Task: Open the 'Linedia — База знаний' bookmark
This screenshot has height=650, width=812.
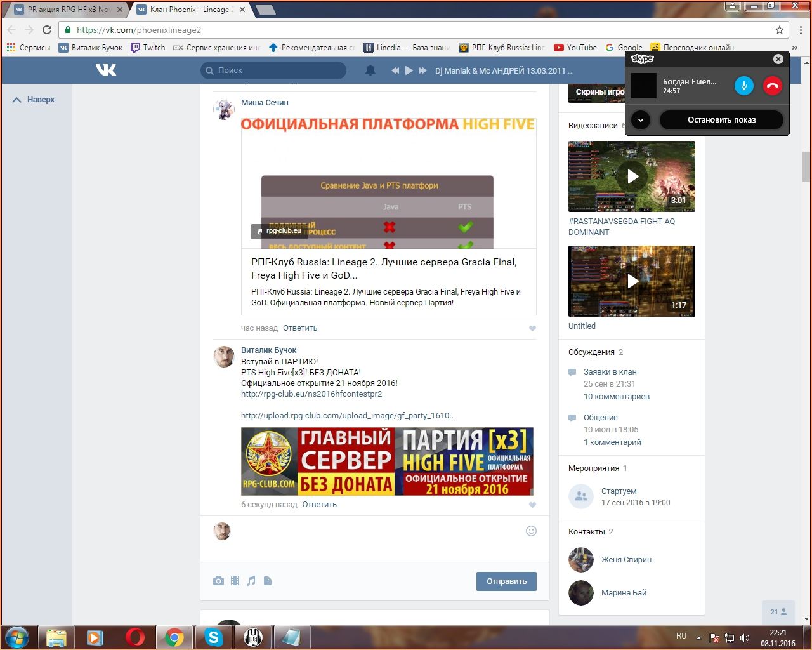Action: pos(407,48)
